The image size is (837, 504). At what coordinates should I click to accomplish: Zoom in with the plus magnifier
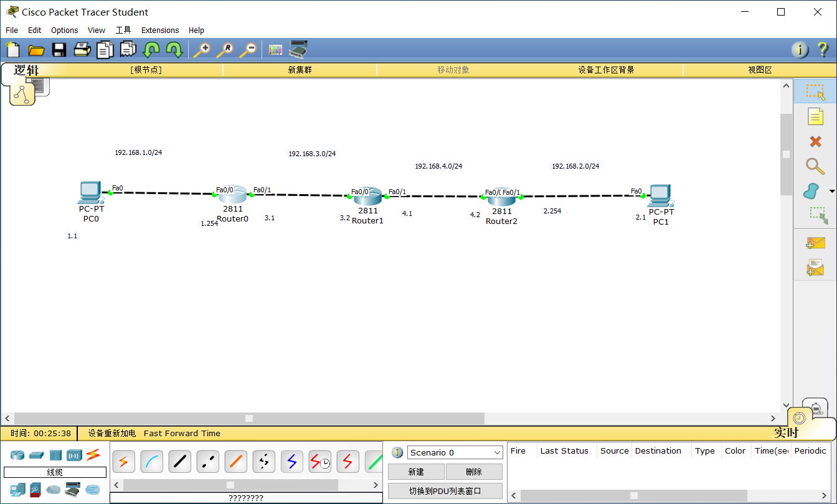[202, 50]
